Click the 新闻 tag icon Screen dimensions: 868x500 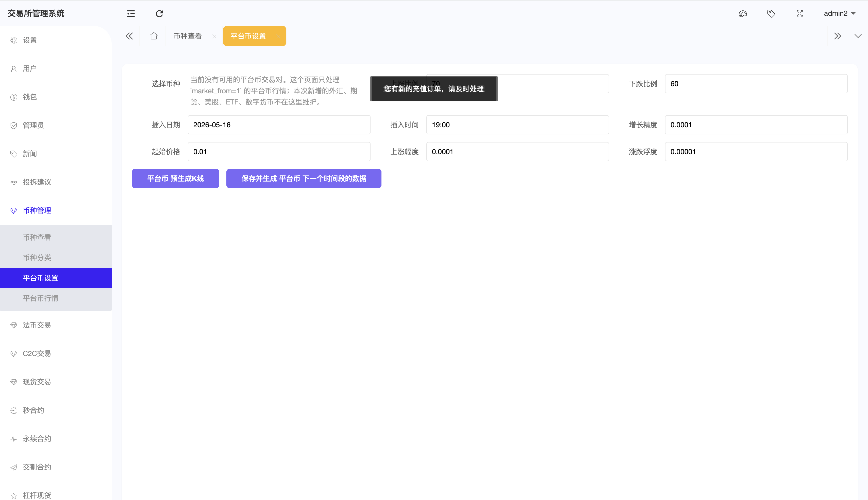[x=14, y=154]
